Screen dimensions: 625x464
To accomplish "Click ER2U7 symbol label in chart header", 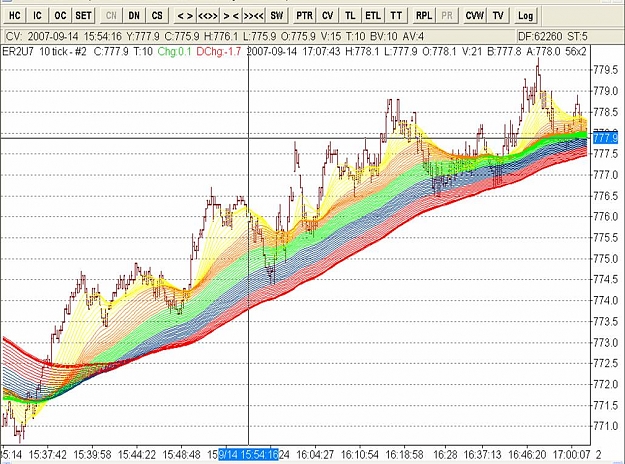I will pos(18,51).
